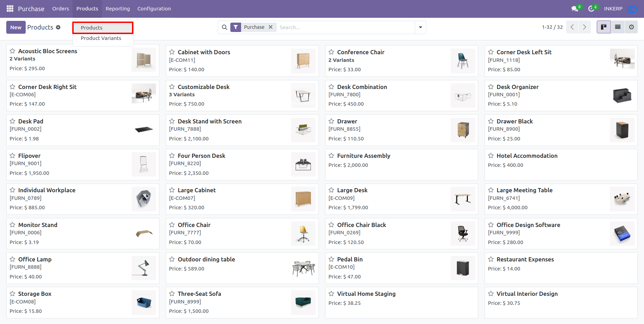Go to next page of records
Screen dimensions: 644x324
coord(585,27)
